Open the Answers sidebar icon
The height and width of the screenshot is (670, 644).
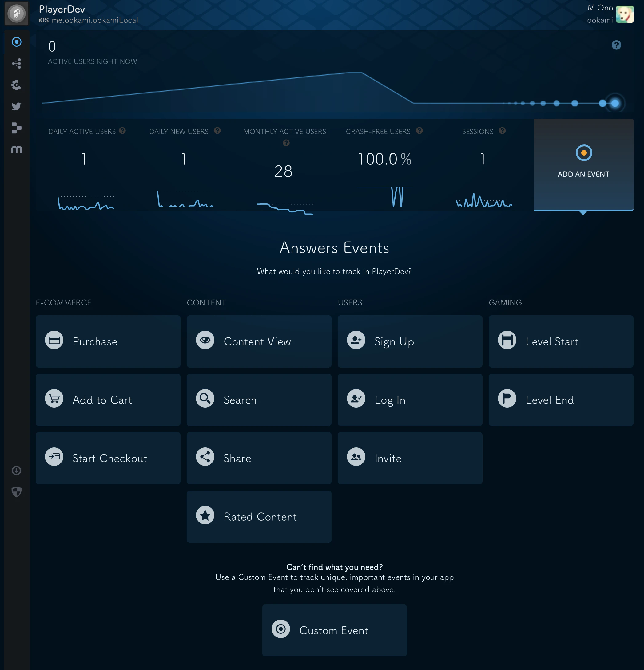point(16,42)
